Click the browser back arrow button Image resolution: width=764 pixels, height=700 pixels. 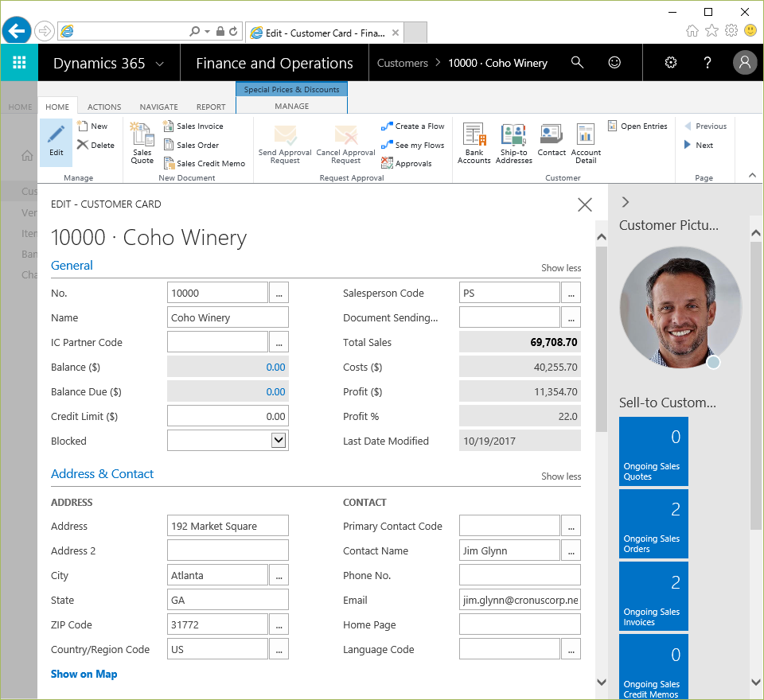click(17, 31)
